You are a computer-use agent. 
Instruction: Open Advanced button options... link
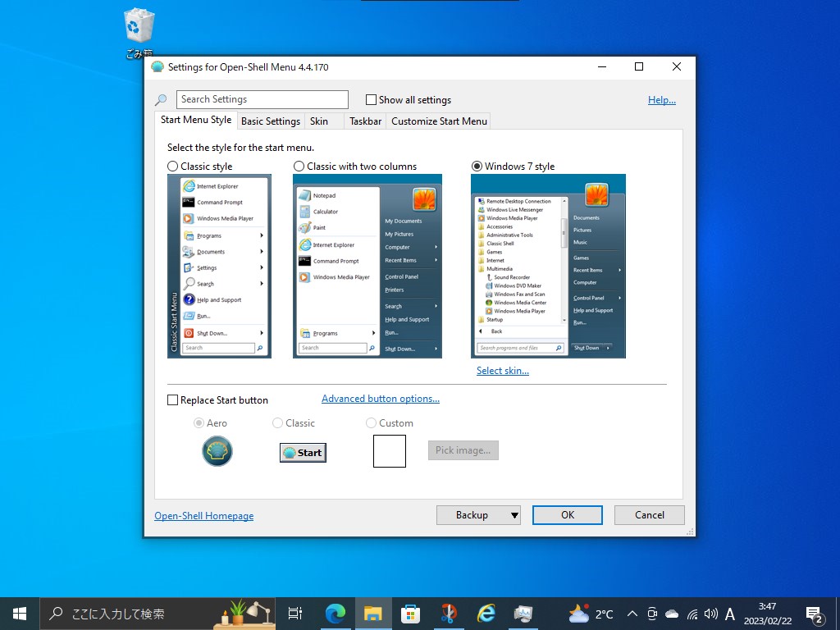point(381,399)
